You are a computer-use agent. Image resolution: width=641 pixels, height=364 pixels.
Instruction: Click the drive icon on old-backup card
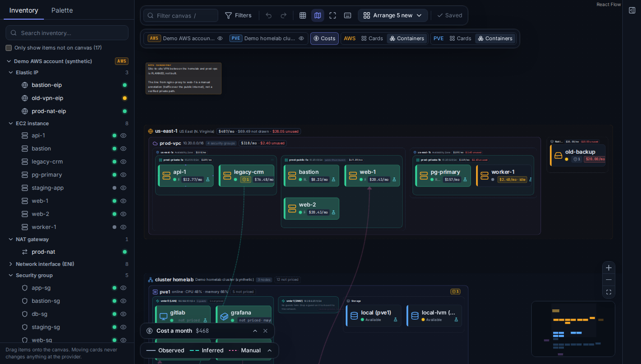pyautogui.click(x=558, y=155)
